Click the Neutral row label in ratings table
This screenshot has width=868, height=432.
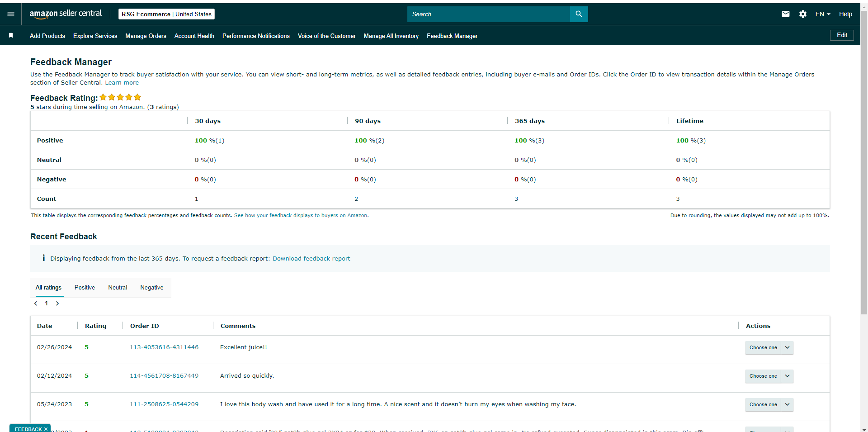(x=49, y=160)
